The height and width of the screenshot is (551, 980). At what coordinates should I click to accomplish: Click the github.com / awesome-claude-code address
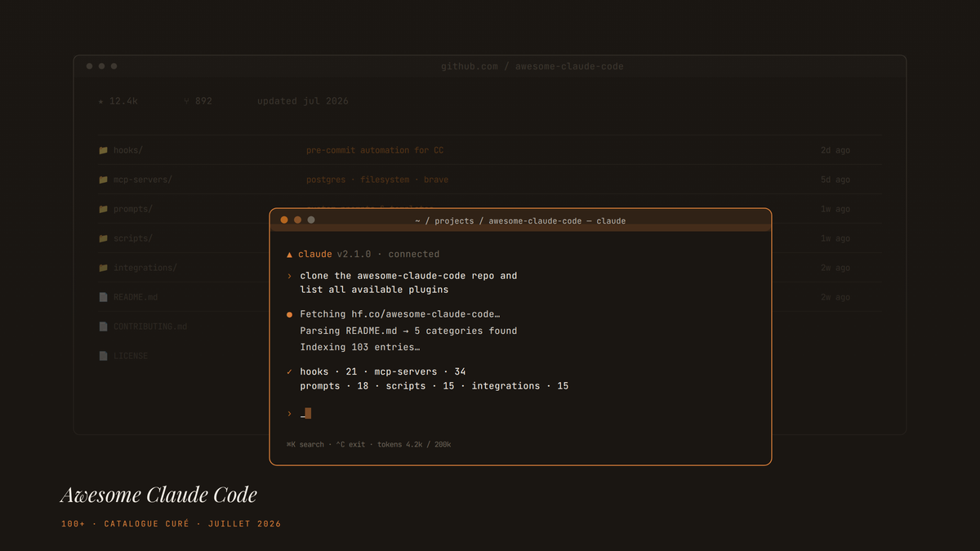pos(532,66)
